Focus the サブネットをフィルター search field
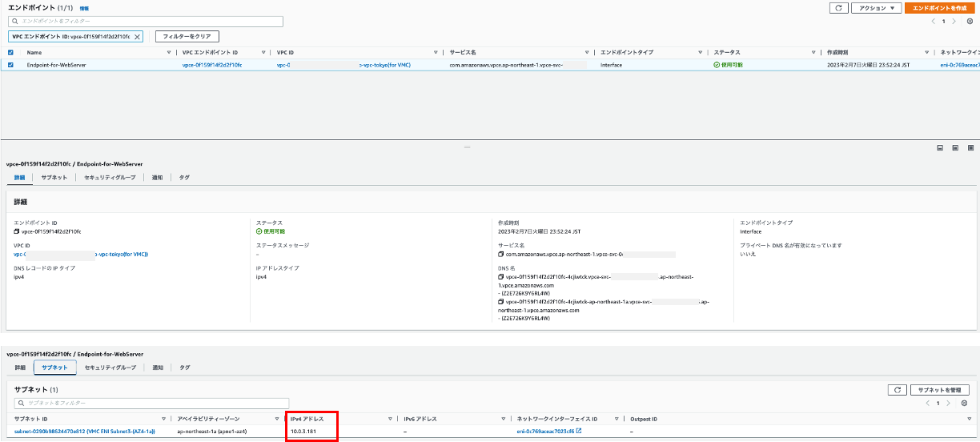This screenshot has height=442, width=980. pyautogui.click(x=151, y=403)
